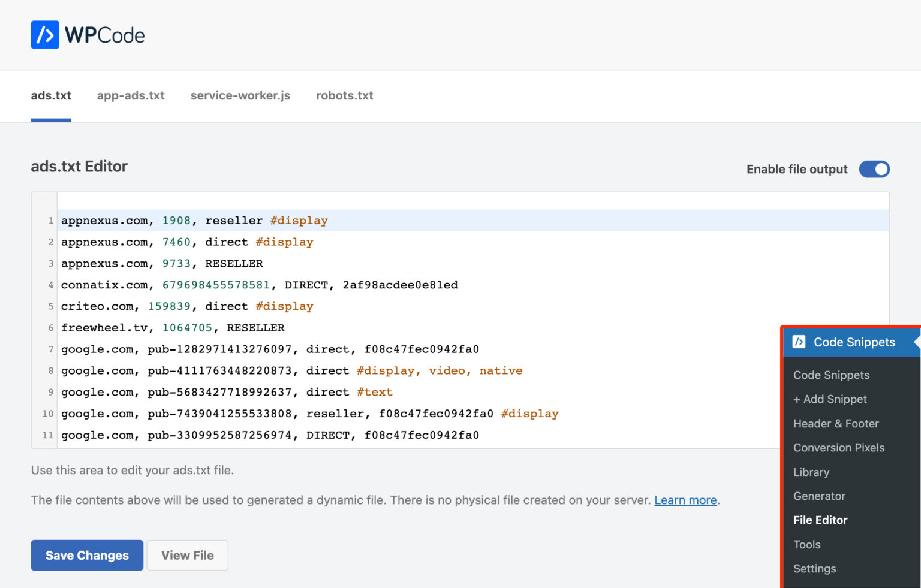921x588 pixels.
Task: Select the robots.txt tab
Action: pyautogui.click(x=344, y=95)
